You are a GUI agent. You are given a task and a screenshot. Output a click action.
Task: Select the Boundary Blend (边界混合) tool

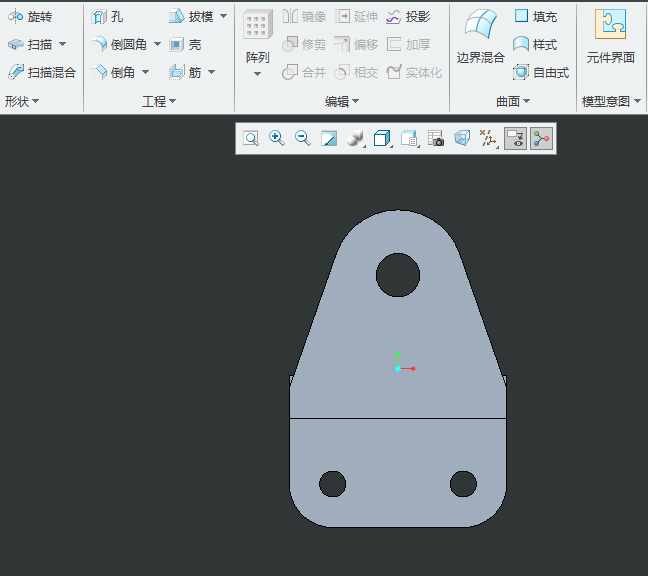[x=481, y=37]
